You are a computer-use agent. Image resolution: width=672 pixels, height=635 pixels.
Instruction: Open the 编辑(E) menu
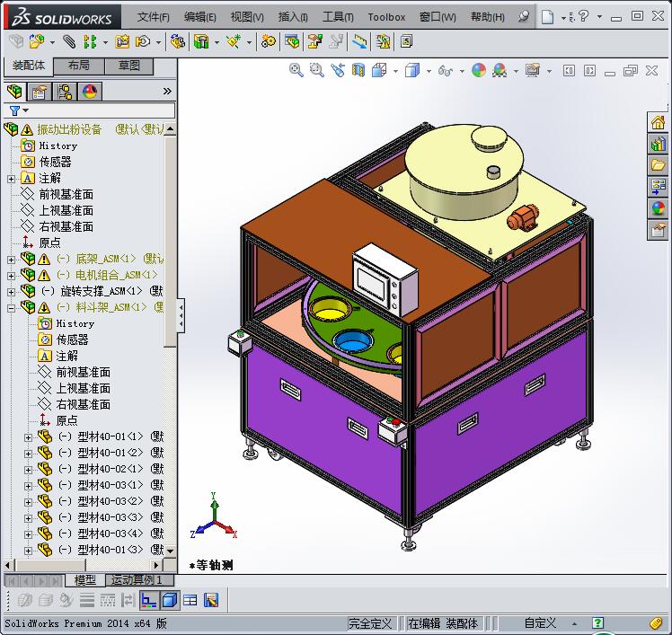199,17
